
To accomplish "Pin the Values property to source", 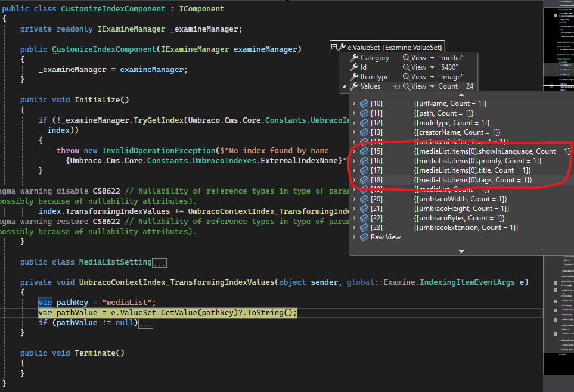I will coord(396,86).
